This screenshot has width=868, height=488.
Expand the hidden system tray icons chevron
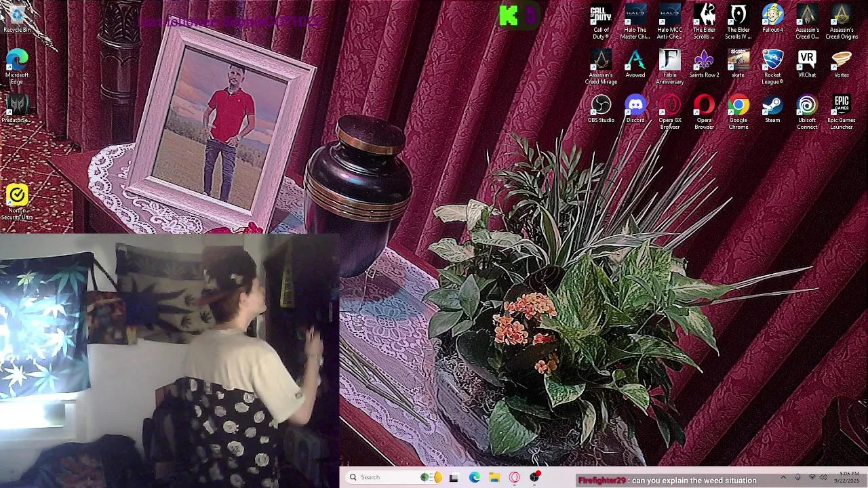(783, 477)
